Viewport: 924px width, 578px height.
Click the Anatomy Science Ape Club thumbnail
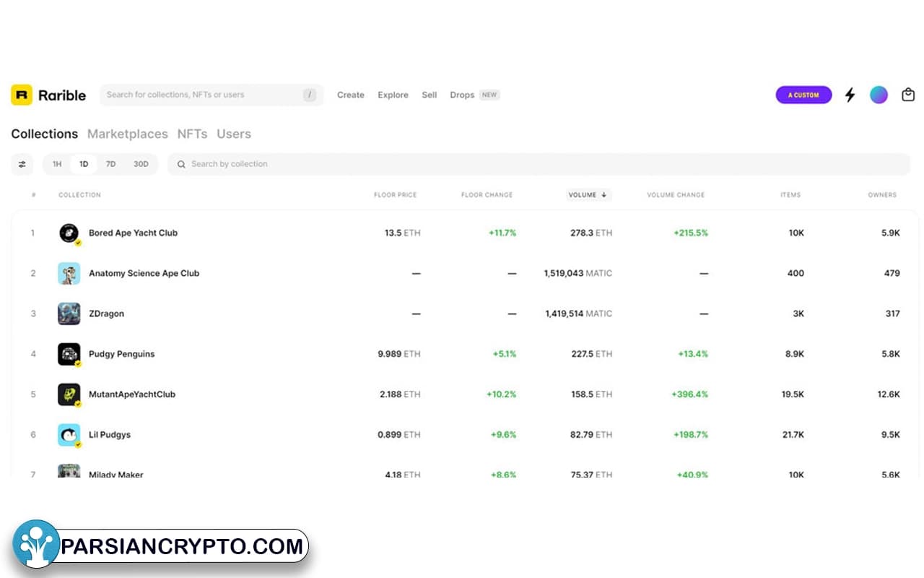[x=69, y=273]
